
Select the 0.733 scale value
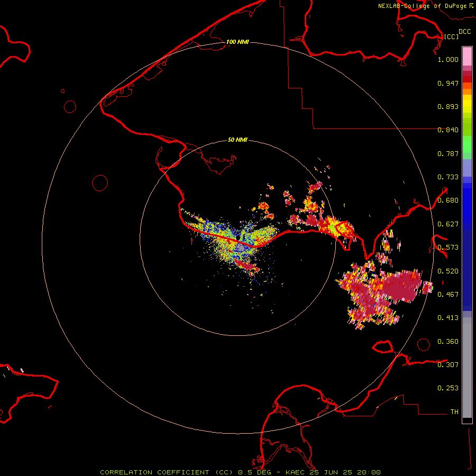coord(448,177)
